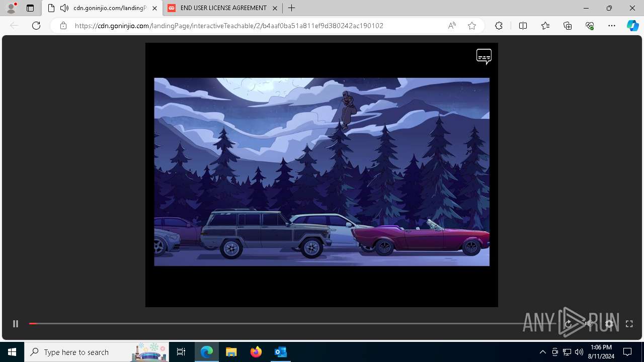Open the Windows Start menu
644x362 pixels.
[x=12, y=352]
